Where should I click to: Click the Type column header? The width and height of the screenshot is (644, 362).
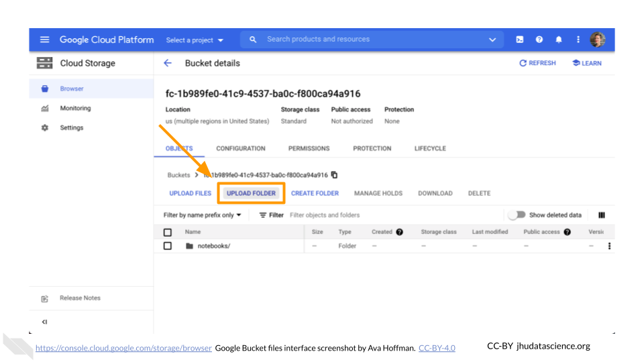tap(345, 232)
